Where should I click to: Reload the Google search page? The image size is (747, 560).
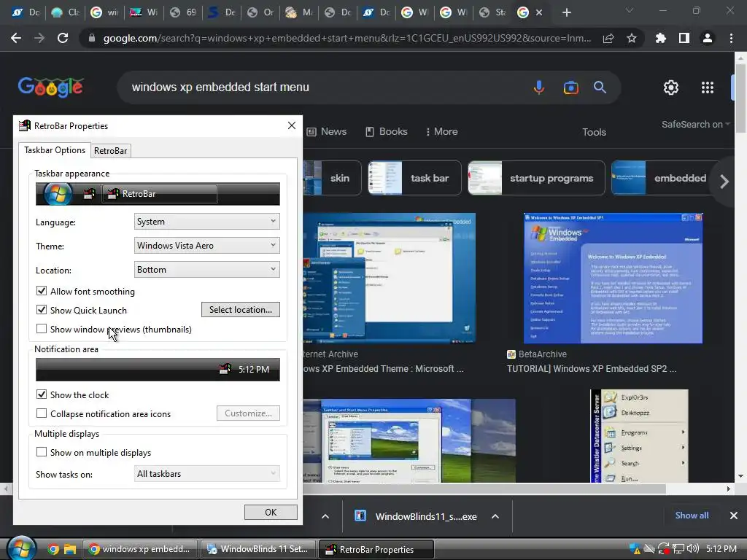[63, 38]
